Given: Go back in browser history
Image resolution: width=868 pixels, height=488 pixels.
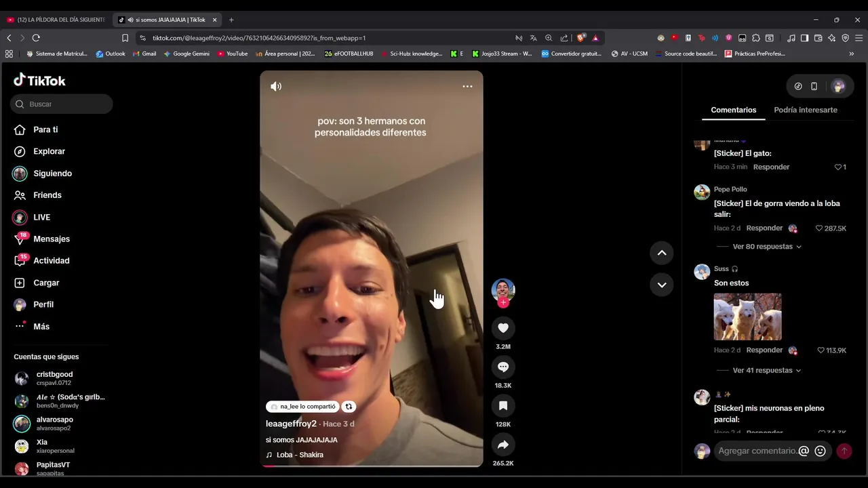Looking at the screenshot, I should tap(9, 38).
